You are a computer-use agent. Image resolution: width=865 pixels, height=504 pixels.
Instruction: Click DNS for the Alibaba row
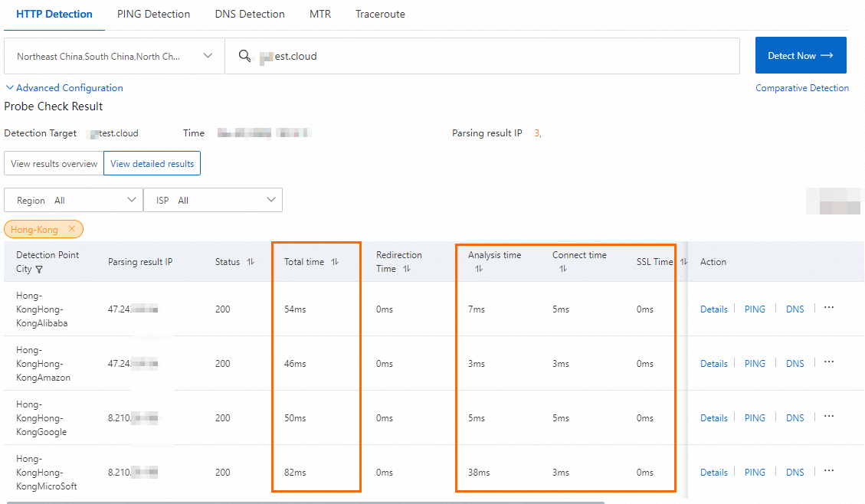pyautogui.click(x=795, y=309)
